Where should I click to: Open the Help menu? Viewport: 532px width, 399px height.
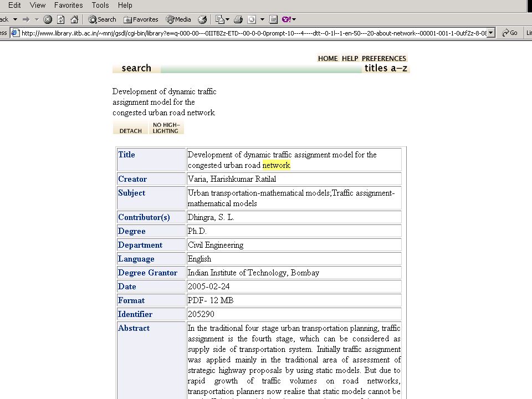(125, 5)
